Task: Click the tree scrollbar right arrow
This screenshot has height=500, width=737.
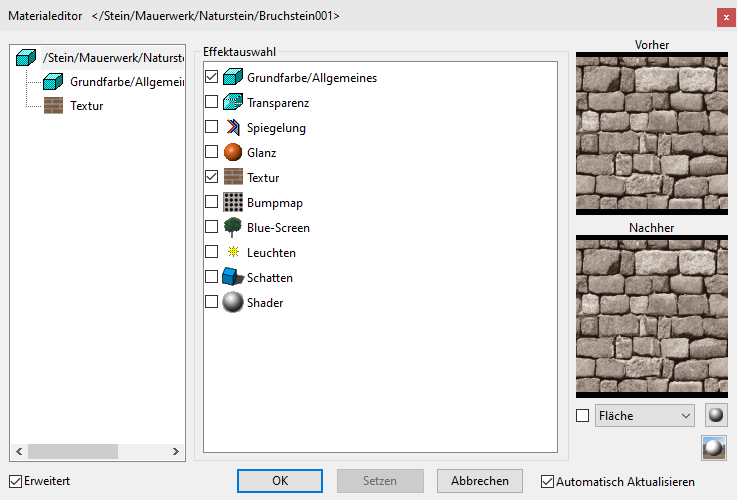Action: [175, 452]
